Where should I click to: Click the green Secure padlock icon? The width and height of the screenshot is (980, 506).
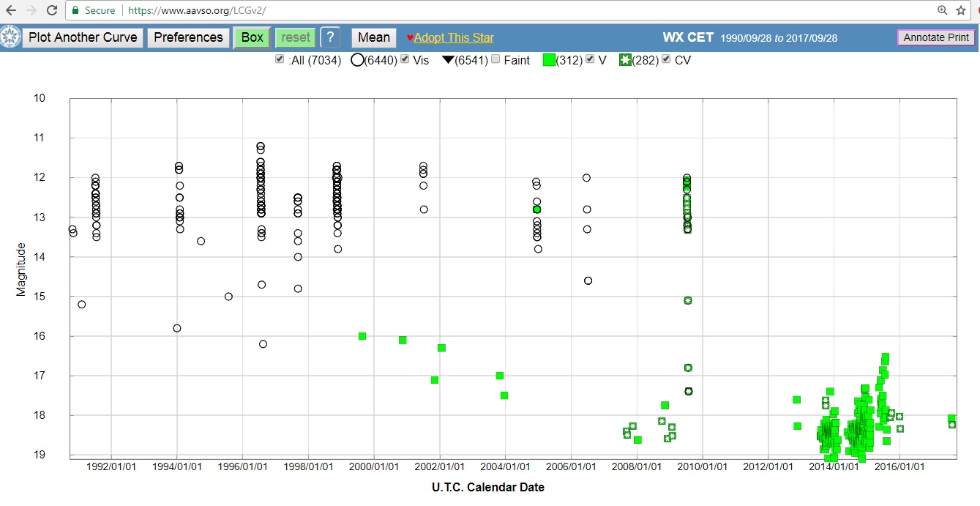75,11
